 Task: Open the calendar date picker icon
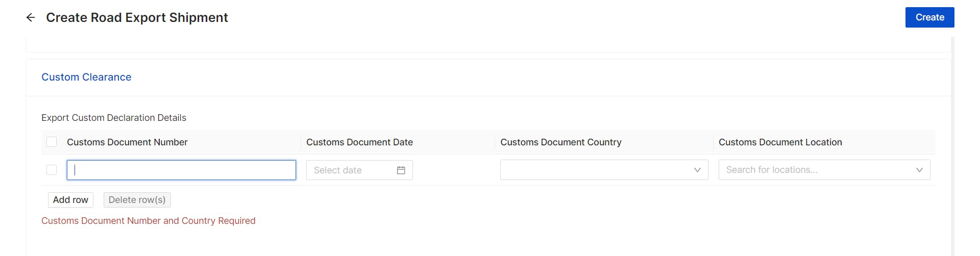click(401, 170)
